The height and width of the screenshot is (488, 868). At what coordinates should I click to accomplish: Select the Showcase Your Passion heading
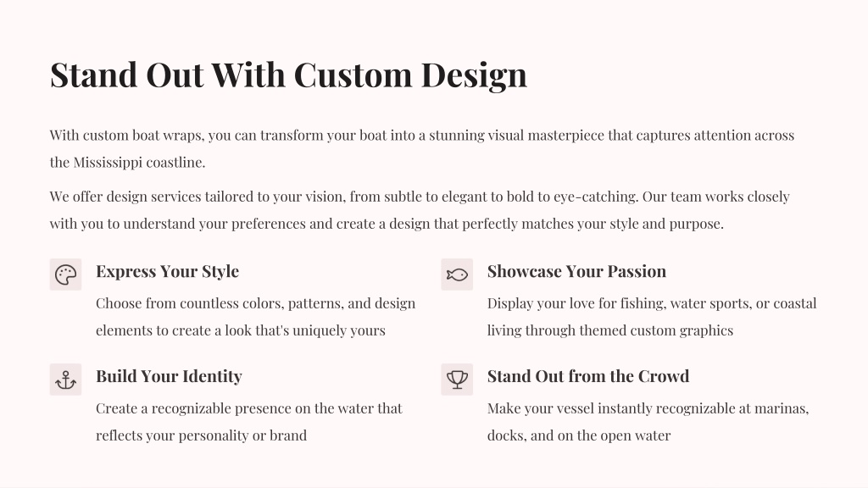click(576, 271)
